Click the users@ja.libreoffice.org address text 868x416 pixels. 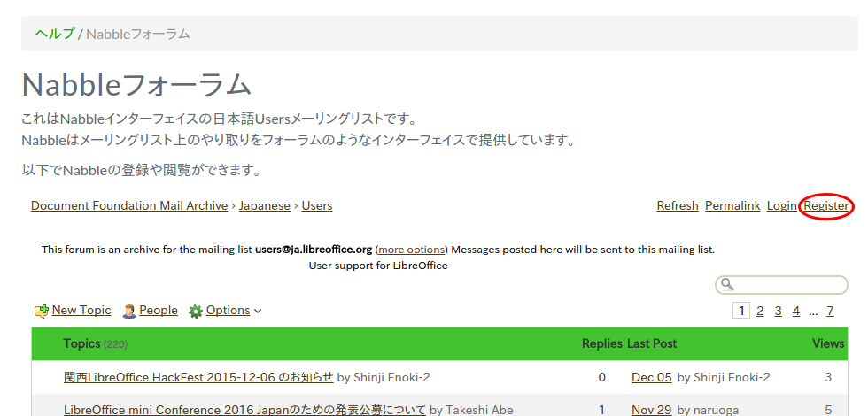point(314,250)
